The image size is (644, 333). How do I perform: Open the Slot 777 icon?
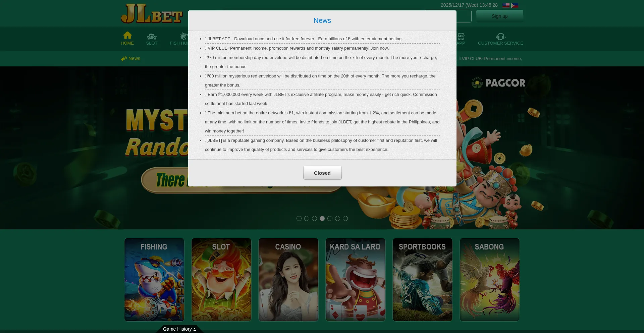click(x=152, y=36)
